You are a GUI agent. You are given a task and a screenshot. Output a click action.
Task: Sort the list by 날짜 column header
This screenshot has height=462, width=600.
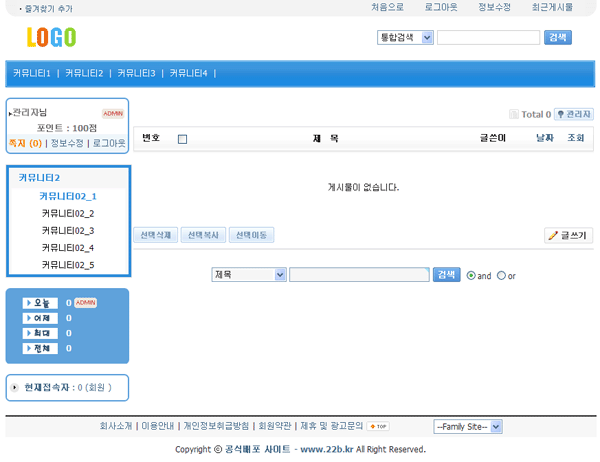pyautogui.click(x=544, y=138)
